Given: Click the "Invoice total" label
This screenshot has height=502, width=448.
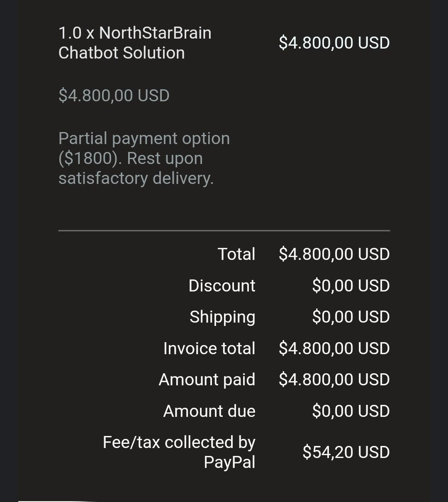Looking at the screenshot, I should [x=209, y=348].
